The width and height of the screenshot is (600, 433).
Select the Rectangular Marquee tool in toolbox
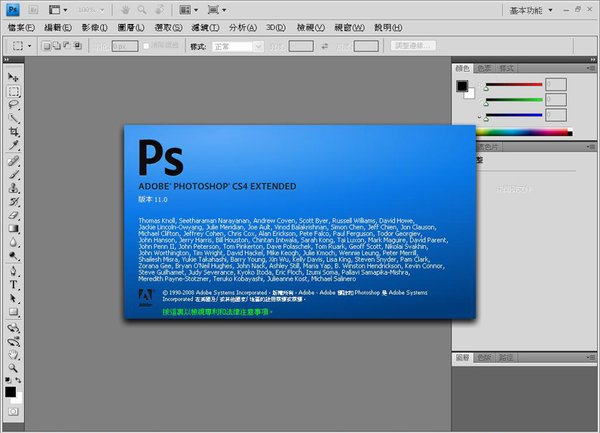click(x=13, y=91)
